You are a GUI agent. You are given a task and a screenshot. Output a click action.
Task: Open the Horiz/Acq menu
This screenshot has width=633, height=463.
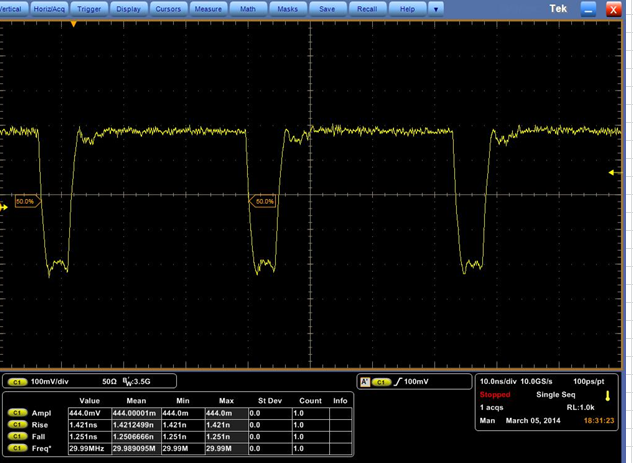pos(49,8)
